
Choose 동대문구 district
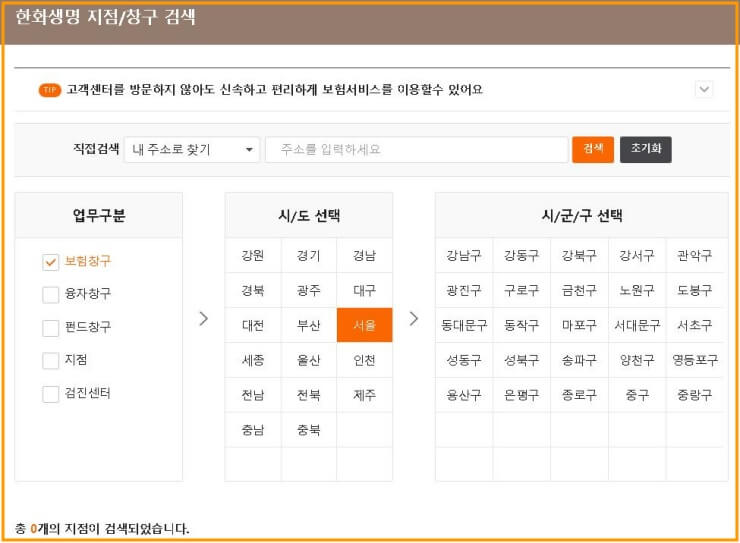(464, 325)
